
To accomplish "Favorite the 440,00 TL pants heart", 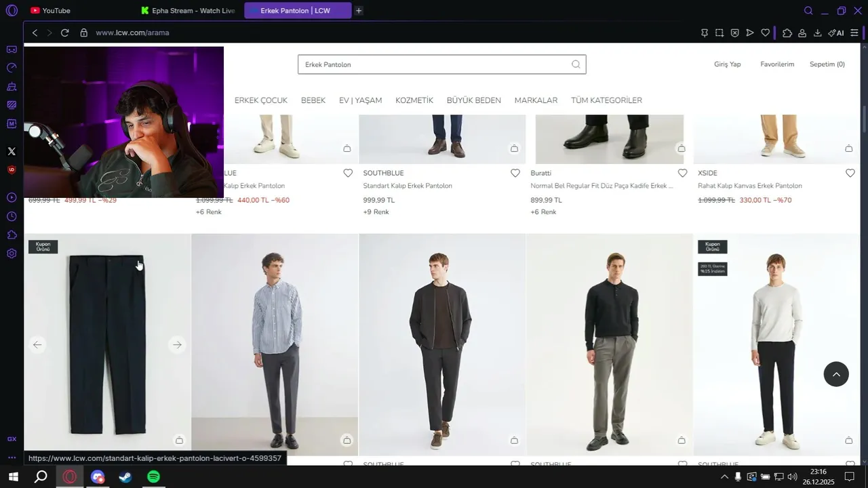I will tap(348, 174).
